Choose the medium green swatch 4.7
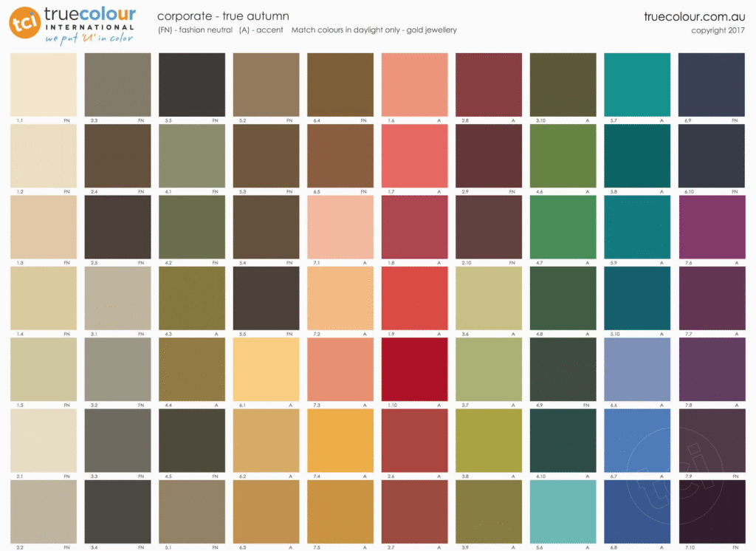 [563, 227]
